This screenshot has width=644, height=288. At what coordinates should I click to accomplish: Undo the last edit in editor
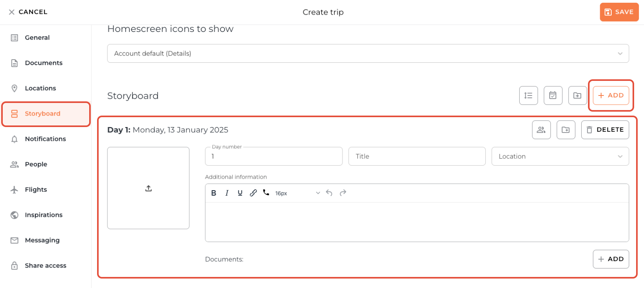(329, 193)
